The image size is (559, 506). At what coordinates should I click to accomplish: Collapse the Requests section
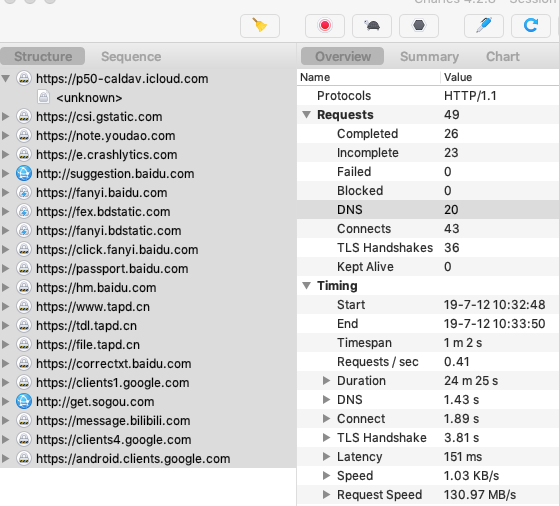tap(307, 114)
